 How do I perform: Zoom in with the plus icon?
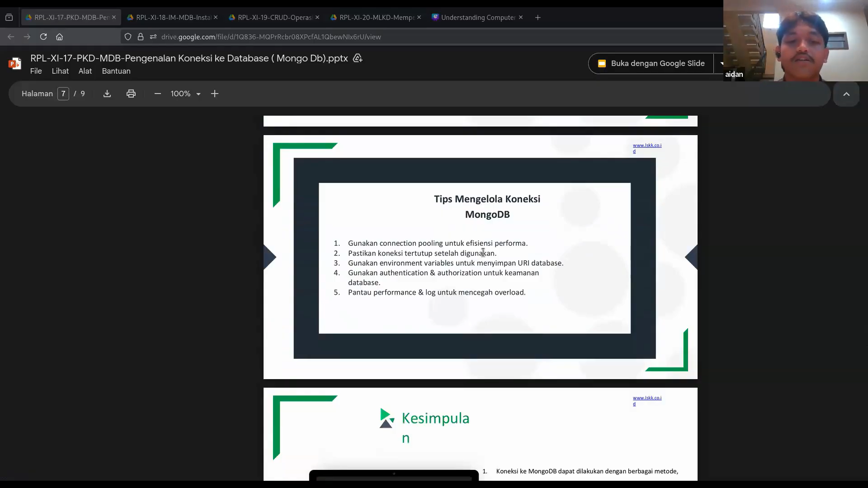215,94
